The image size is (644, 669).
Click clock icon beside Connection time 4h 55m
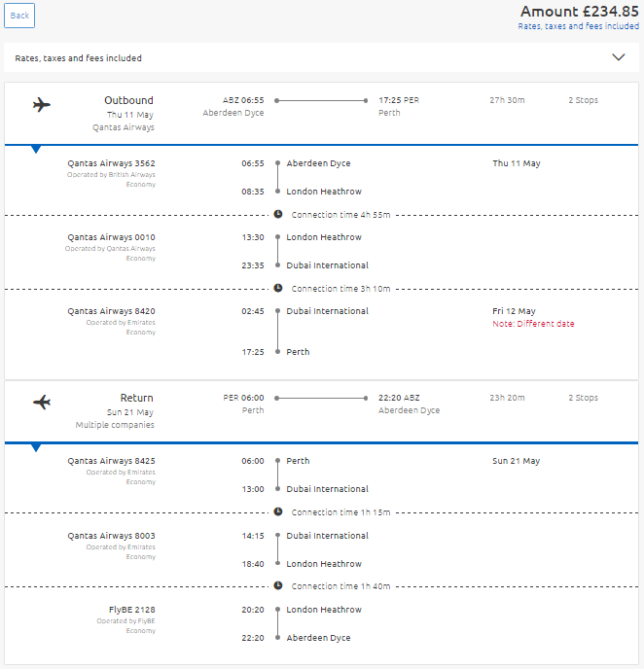pos(278,214)
